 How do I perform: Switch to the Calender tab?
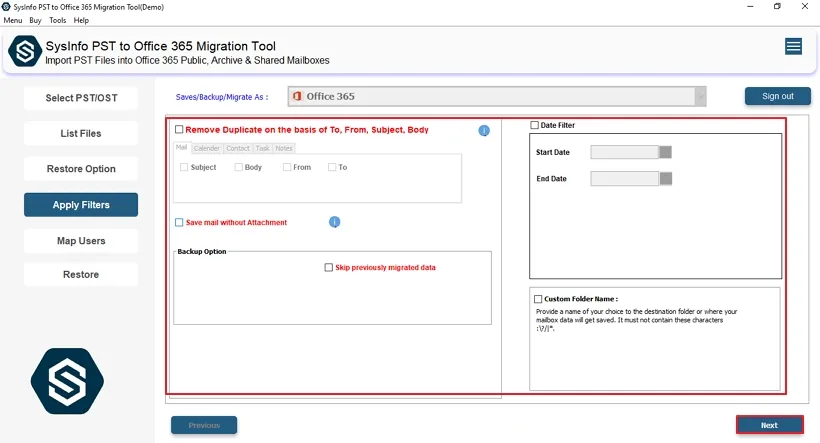point(207,149)
